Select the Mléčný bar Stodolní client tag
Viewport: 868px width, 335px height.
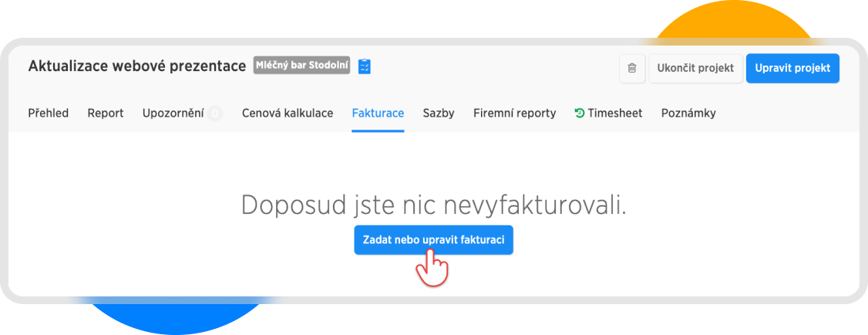click(302, 66)
